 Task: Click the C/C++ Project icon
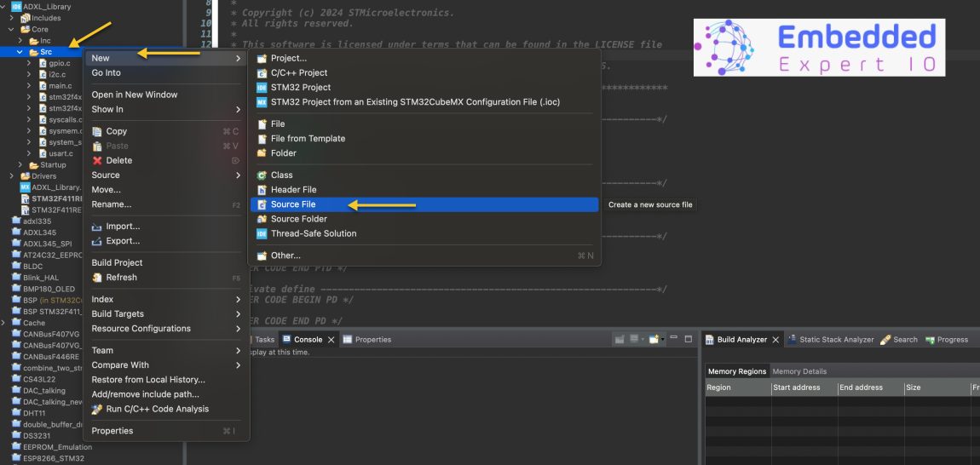click(x=262, y=73)
